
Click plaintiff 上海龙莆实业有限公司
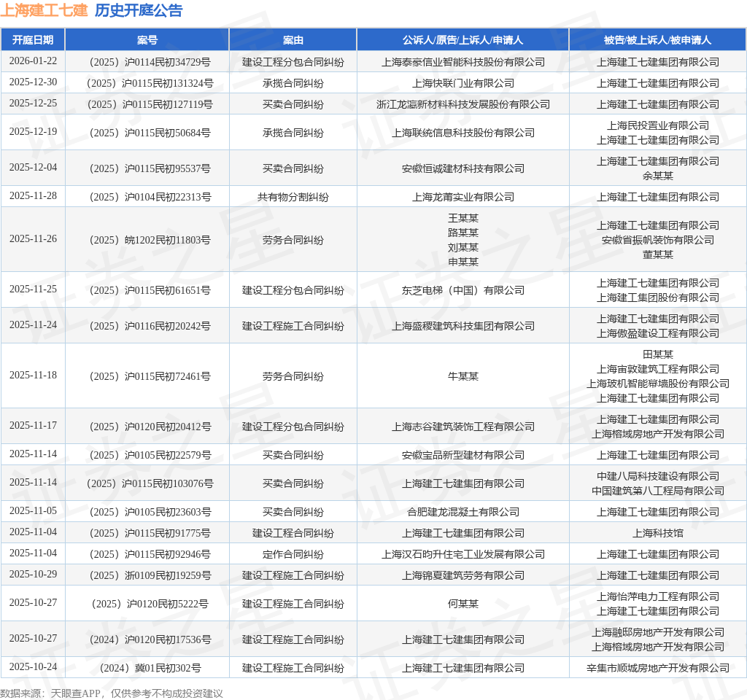463,197
